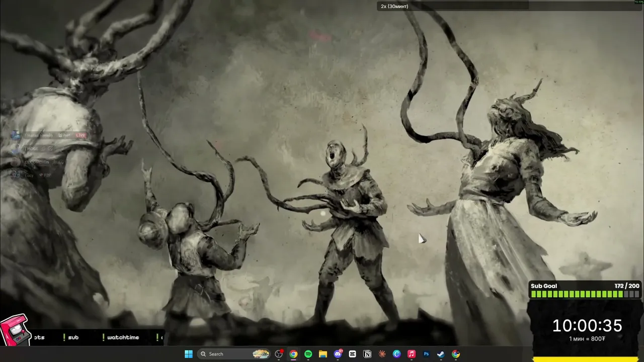The width and height of the screenshot is (644, 362).
Task: Open CapCut from the taskbar
Action: pos(352,354)
